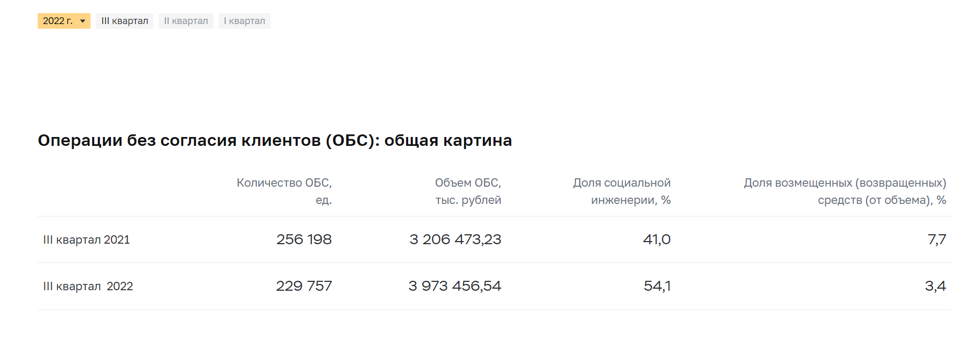Click the Количество ОБС, ед. column header
This screenshot has height=354, width=980.
click(x=284, y=191)
